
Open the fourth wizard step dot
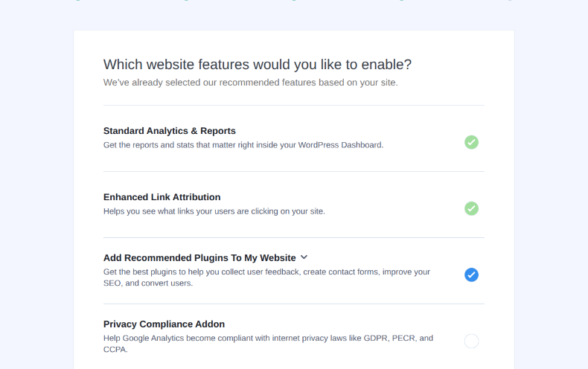[402, 1]
